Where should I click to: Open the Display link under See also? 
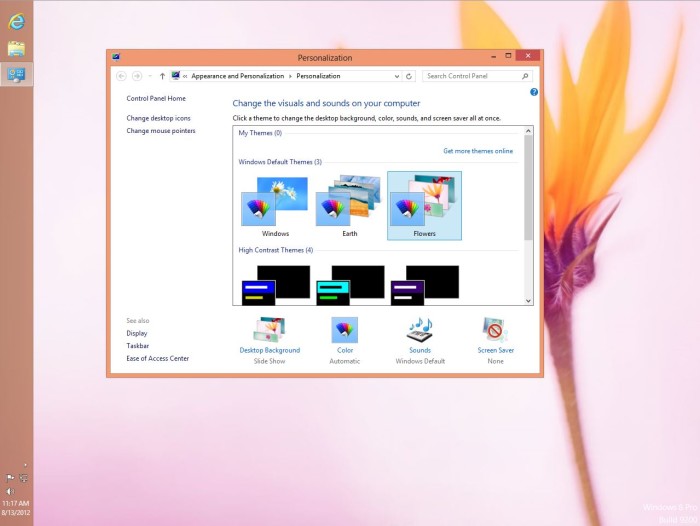pyautogui.click(x=137, y=333)
